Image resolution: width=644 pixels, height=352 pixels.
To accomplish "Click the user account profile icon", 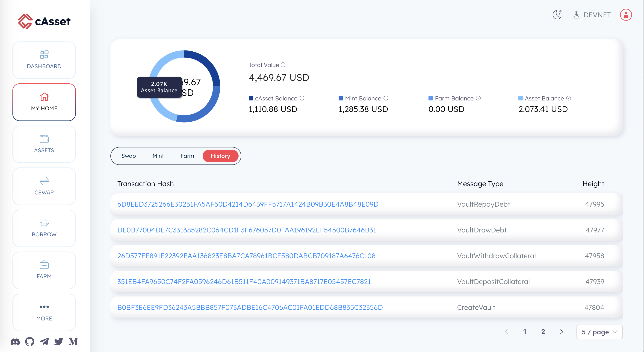I will tap(626, 15).
